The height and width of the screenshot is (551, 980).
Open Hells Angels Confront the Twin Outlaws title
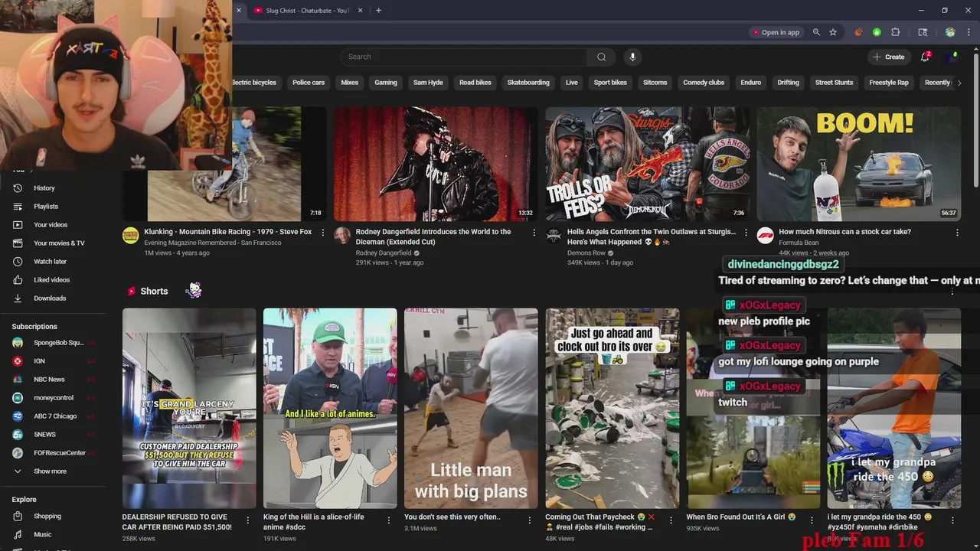click(x=652, y=236)
